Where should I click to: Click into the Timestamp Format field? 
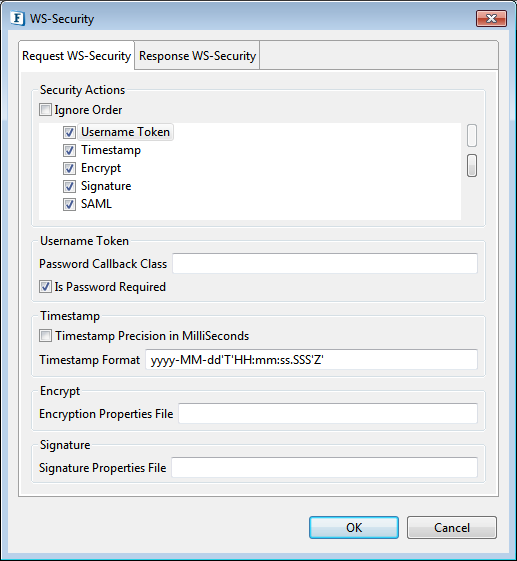[x=311, y=360]
